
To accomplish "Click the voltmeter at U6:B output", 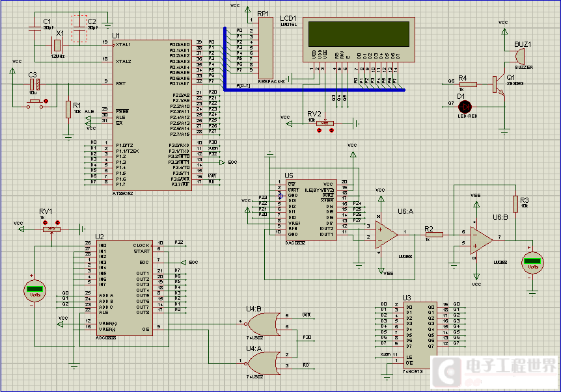I will click(x=533, y=265).
